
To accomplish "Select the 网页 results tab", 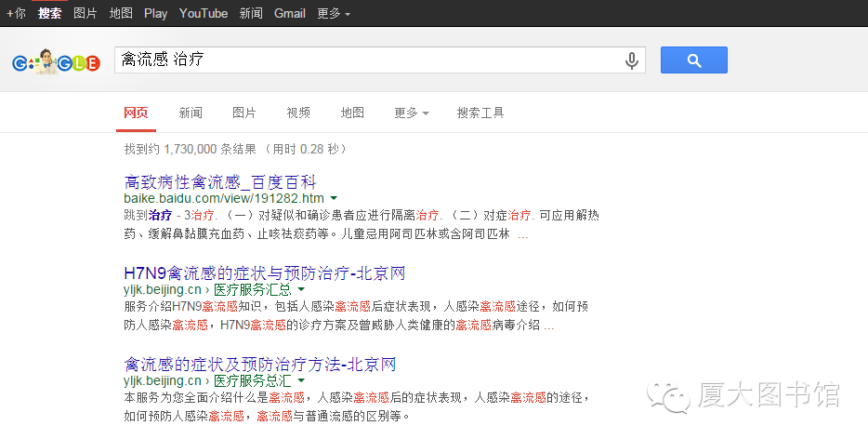I will click(136, 113).
